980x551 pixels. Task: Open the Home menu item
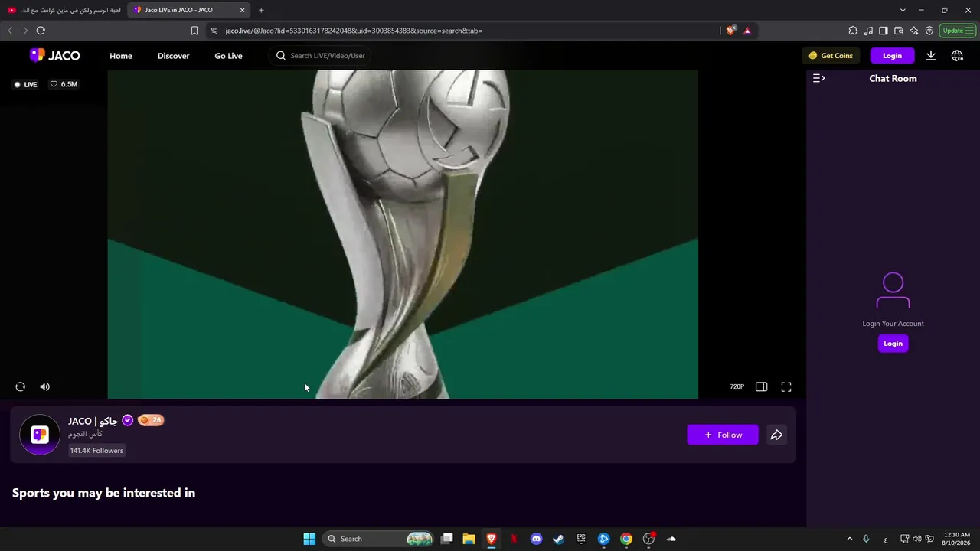click(x=121, y=56)
